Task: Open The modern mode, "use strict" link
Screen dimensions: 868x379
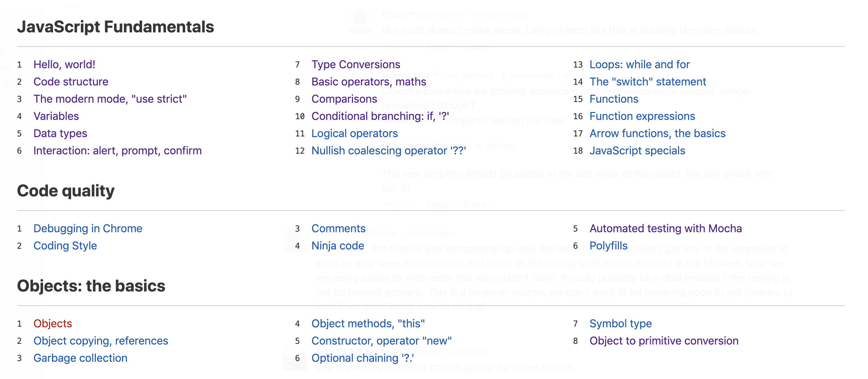Action: 110,99
